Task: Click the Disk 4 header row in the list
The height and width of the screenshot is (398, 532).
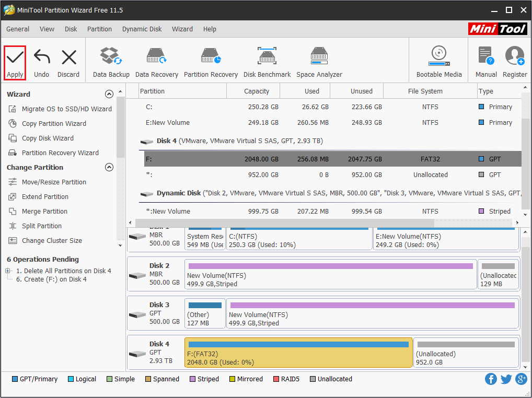Action: pyautogui.click(x=330, y=141)
